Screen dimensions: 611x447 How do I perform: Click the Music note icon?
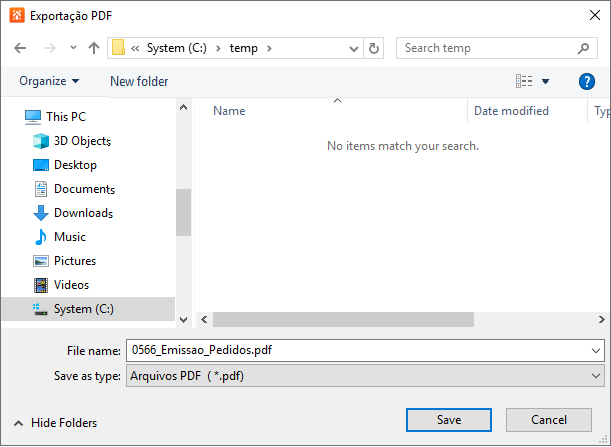coord(41,237)
